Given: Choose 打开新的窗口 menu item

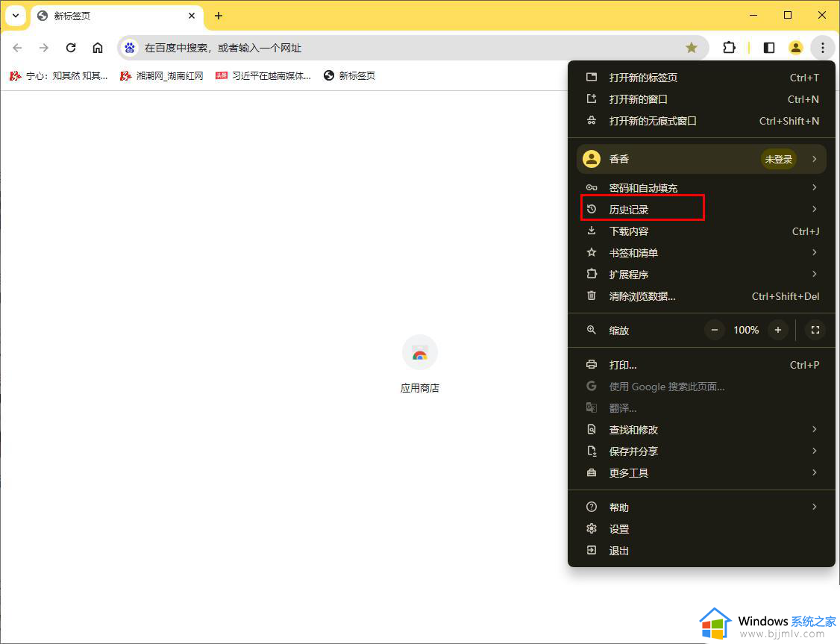Looking at the screenshot, I should pyautogui.click(x=701, y=99).
